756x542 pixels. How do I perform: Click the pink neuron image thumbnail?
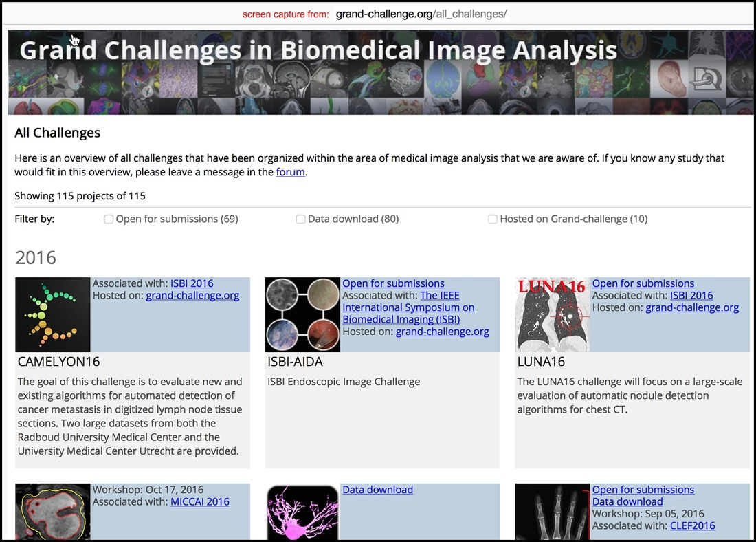[302, 512]
